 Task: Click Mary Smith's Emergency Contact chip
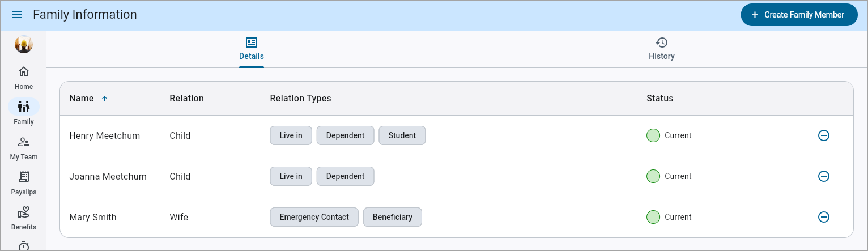(314, 217)
